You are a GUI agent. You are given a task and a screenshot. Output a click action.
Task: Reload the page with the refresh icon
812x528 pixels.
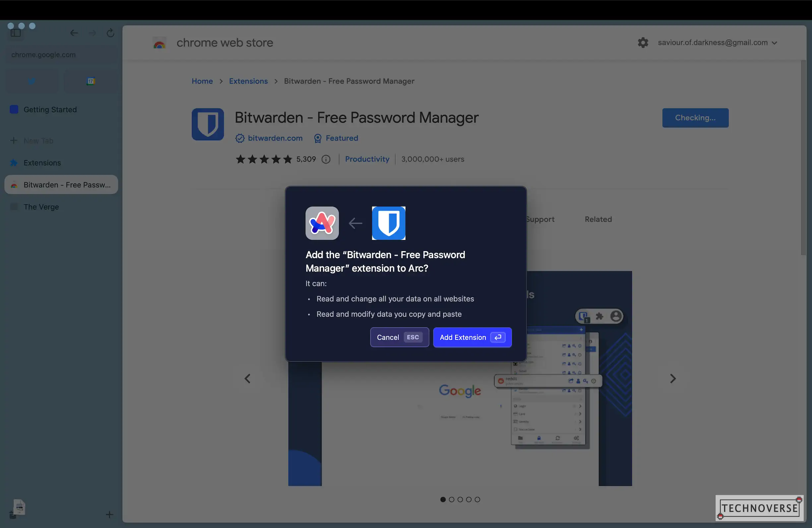(x=110, y=33)
